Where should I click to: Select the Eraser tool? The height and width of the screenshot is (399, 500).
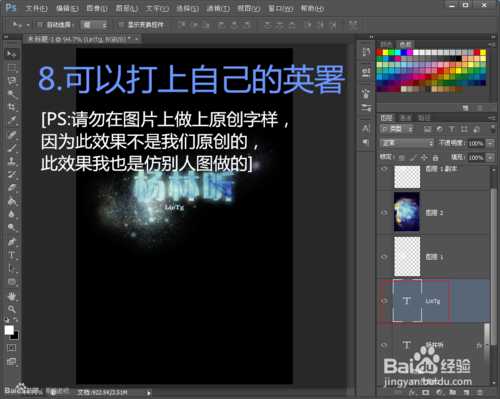[12, 188]
